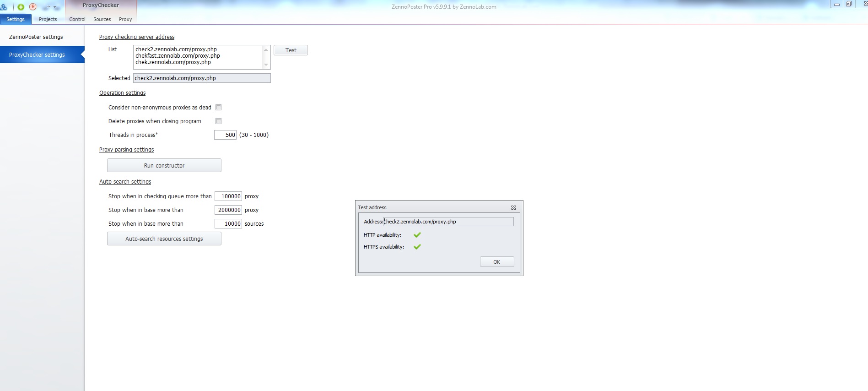Click the Threads in process field
868x391 pixels.
click(x=225, y=135)
